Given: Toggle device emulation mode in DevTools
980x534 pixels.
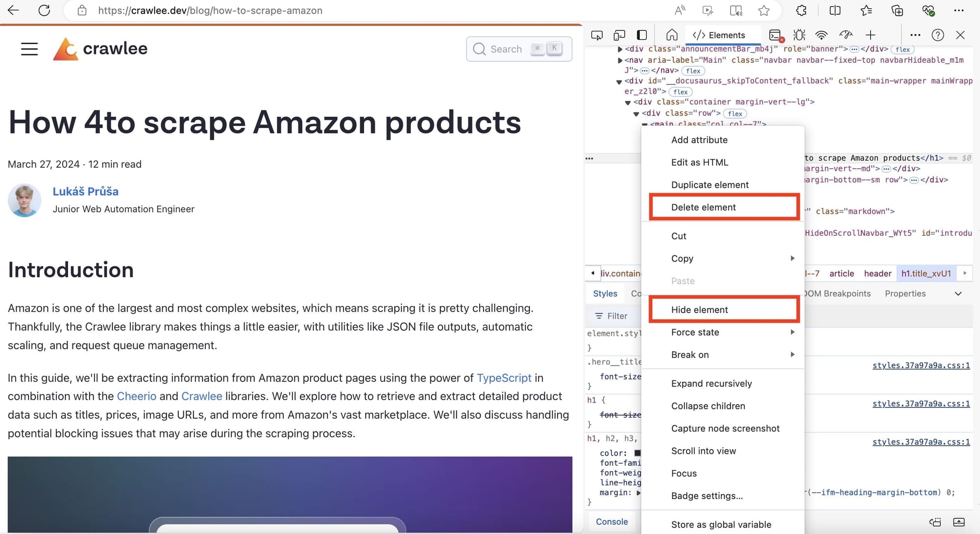Looking at the screenshot, I should click(619, 35).
